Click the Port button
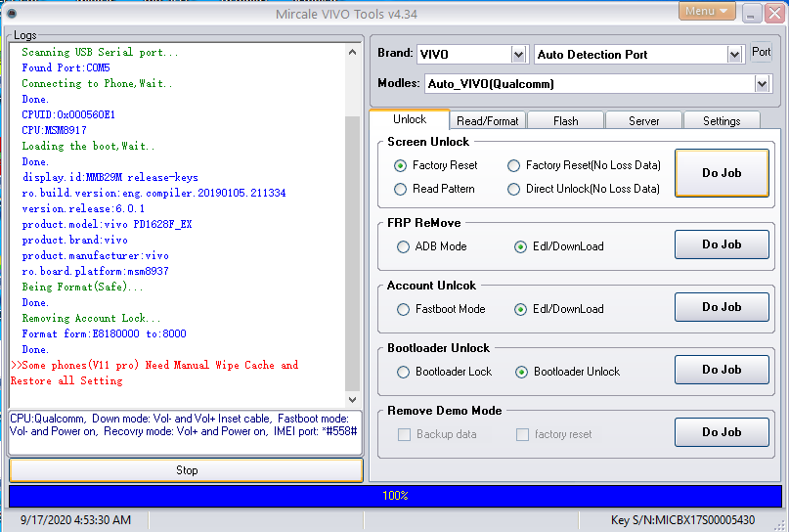This screenshot has width=789, height=532. (761, 52)
